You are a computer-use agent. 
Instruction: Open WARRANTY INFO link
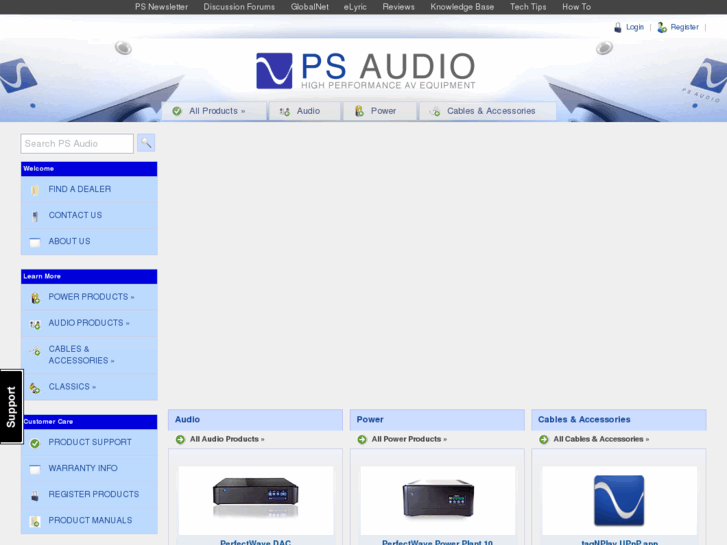click(x=89, y=468)
